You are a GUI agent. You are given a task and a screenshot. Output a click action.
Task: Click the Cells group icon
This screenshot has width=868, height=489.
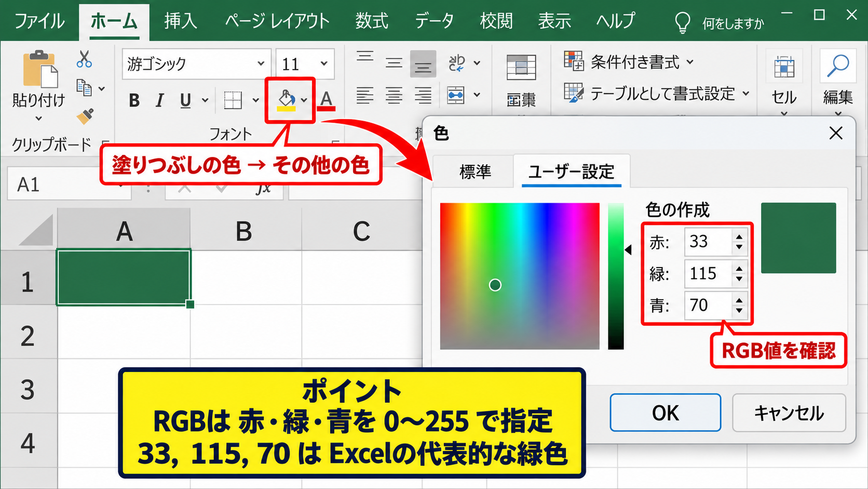(784, 68)
